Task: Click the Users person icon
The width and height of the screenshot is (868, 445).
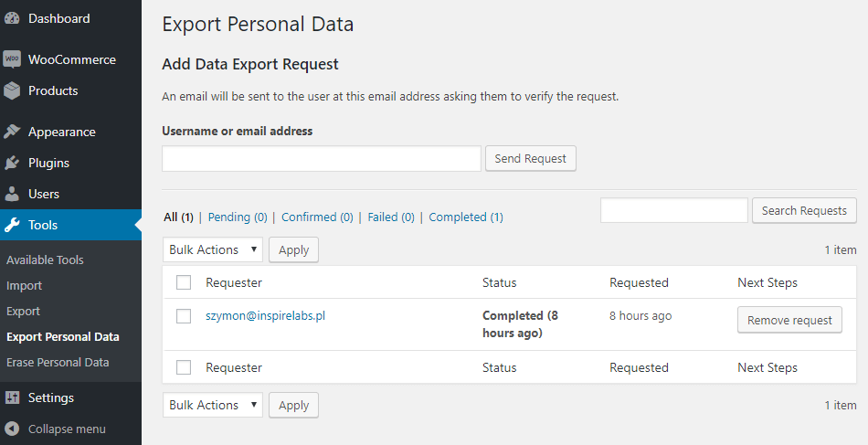Action: click(x=12, y=194)
